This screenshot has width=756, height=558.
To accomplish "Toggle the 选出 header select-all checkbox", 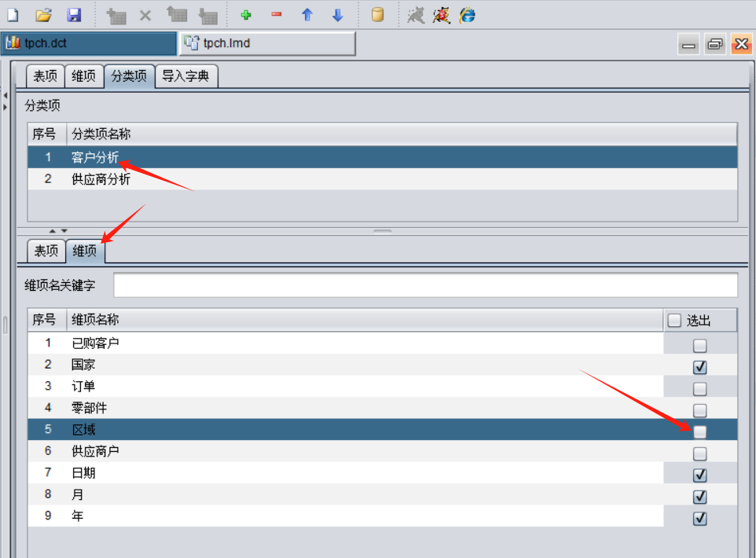I will 674,320.
